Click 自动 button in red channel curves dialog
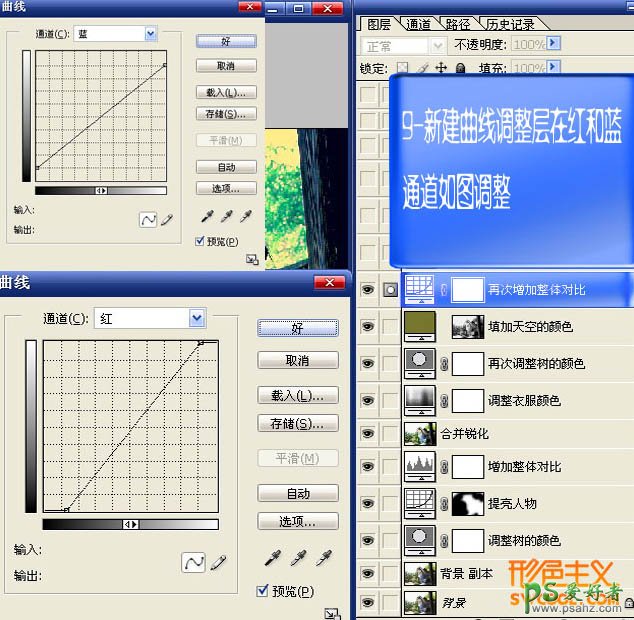 pyautogui.click(x=297, y=493)
